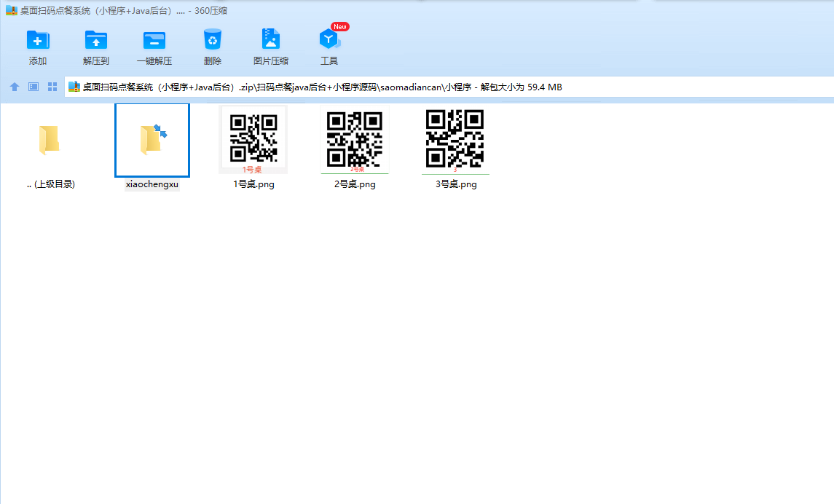834x504 pixels.
Task: Click the 解压到 (Extract to) icon
Action: 96,40
